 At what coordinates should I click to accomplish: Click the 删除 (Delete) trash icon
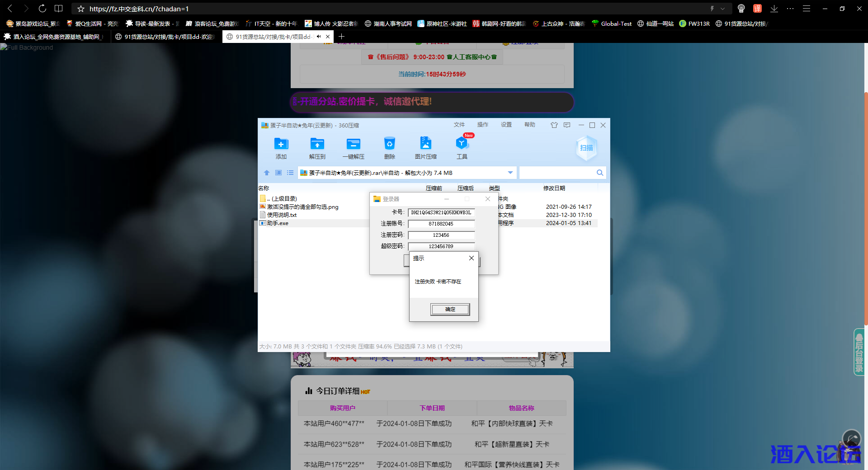pyautogui.click(x=389, y=148)
